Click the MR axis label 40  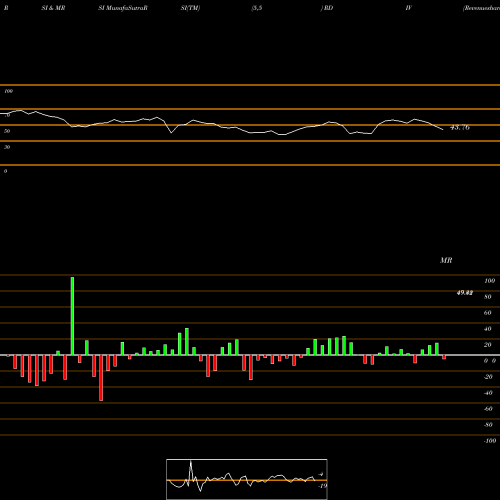point(488,329)
